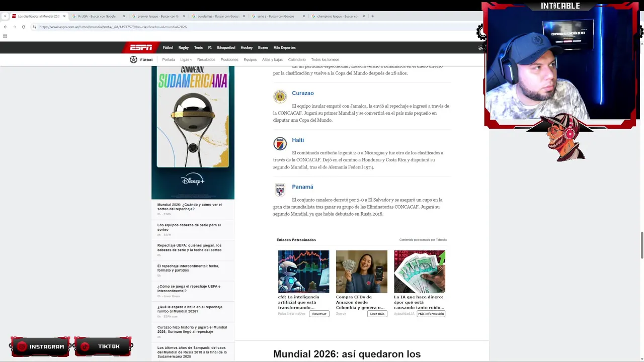The image size is (644, 362).
Task: Close the 'serie a' Google tab
Action: [304, 16]
